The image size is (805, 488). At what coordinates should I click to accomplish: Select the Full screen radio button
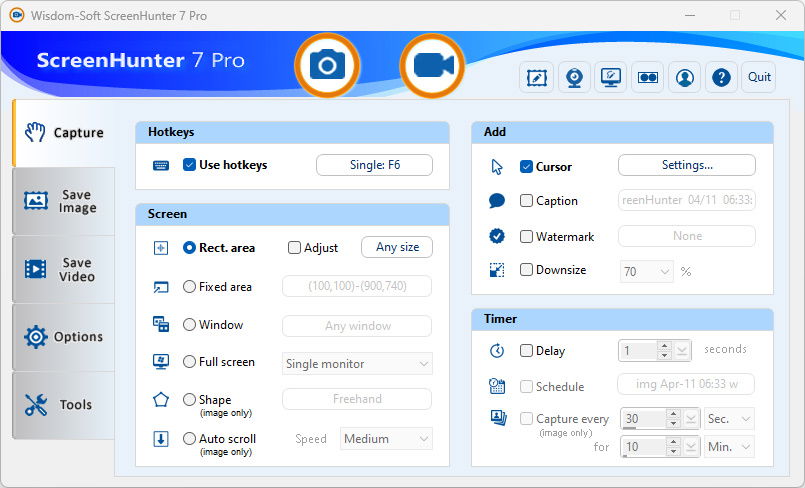tap(189, 362)
